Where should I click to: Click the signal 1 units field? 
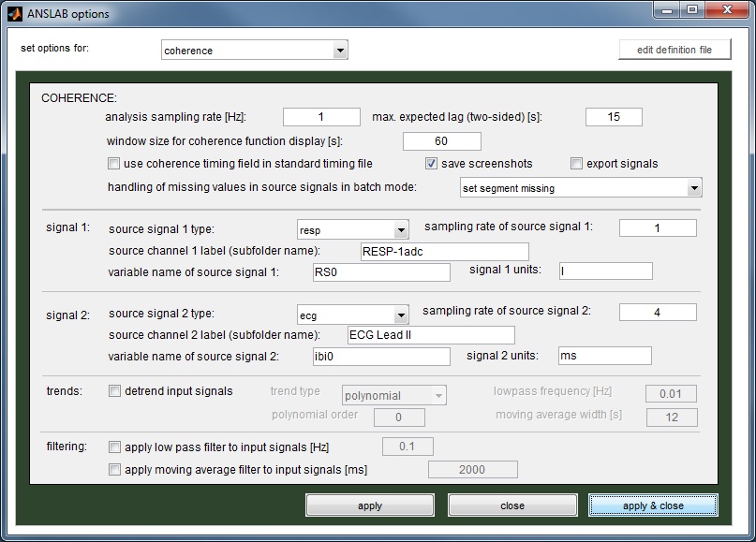[x=605, y=271]
